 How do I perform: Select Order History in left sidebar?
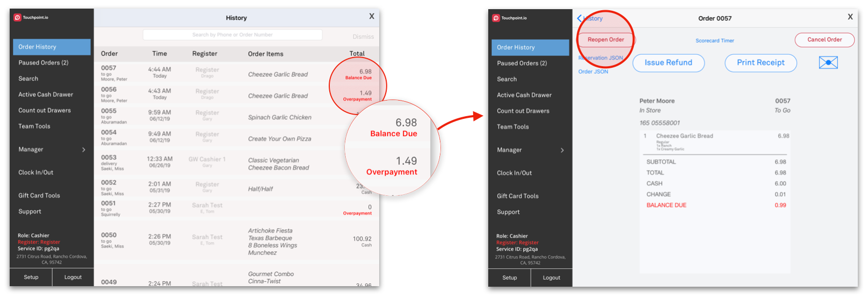click(52, 47)
